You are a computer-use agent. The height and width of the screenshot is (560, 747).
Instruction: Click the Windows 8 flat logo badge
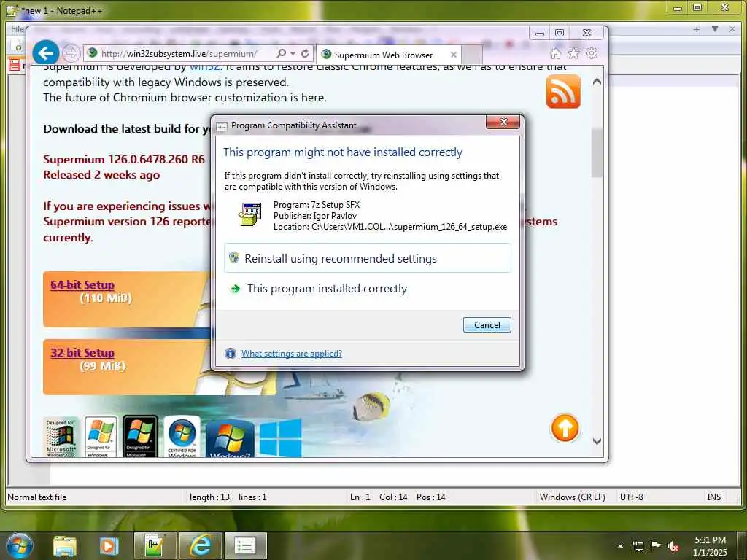click(280, 437)
